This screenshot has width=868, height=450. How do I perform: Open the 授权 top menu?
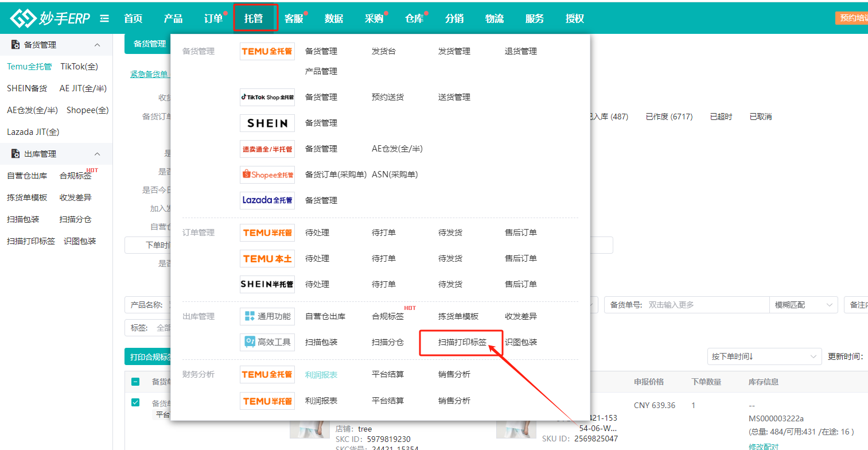click(575, 18)
